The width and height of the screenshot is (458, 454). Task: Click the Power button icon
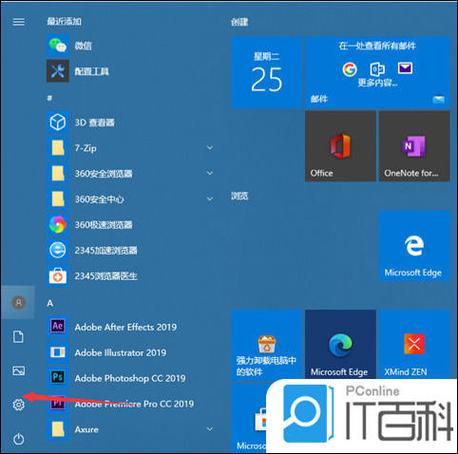tap(18, 439)
